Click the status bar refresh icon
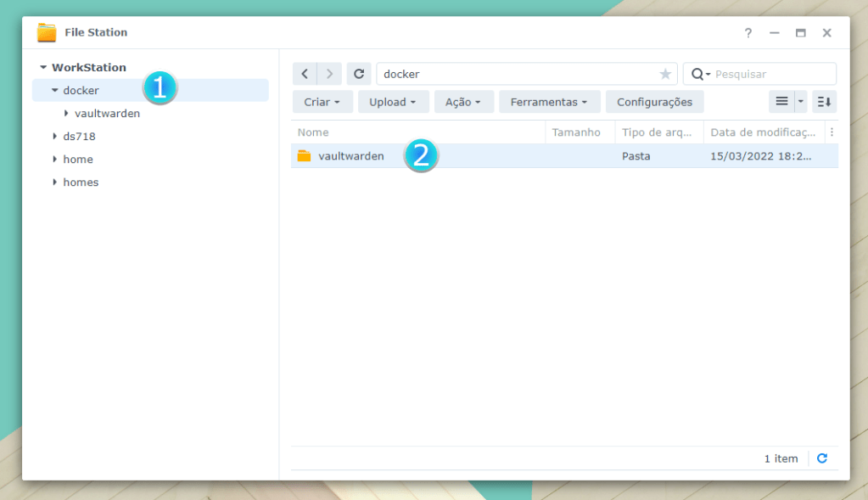This screenshot has height=500, width=868. 821,458
